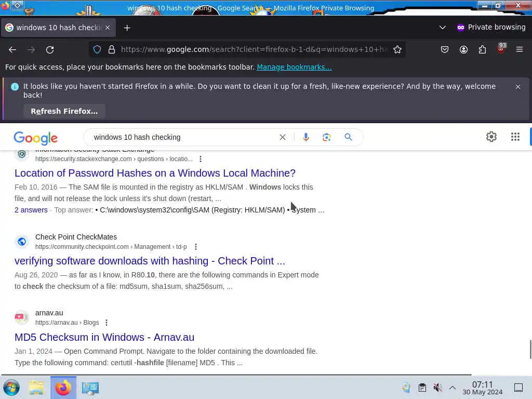Screen dimensions: 532x399
Task: Click the Check Point CheckMates favicon
Action: (22, 242)
